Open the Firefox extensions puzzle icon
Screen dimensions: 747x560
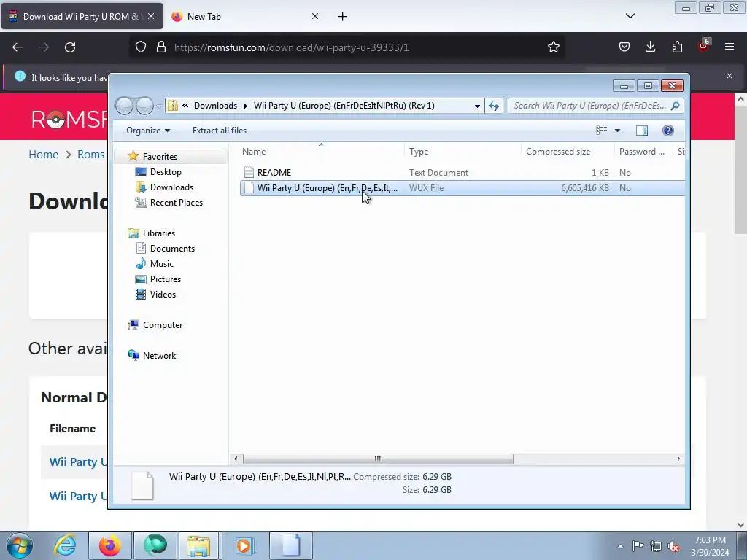(677, 47)
